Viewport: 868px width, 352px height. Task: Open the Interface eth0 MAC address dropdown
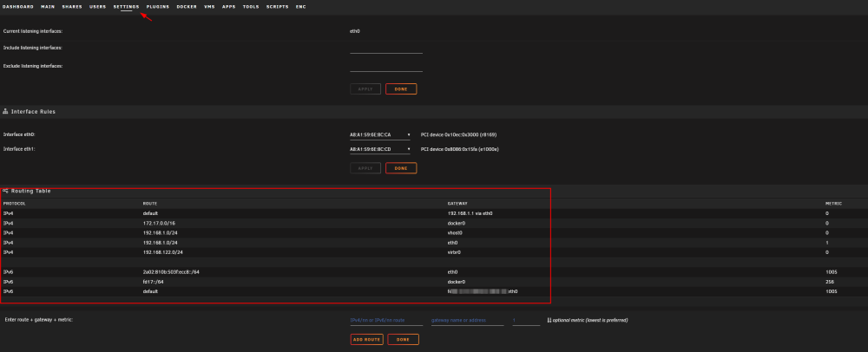[380, 134]
